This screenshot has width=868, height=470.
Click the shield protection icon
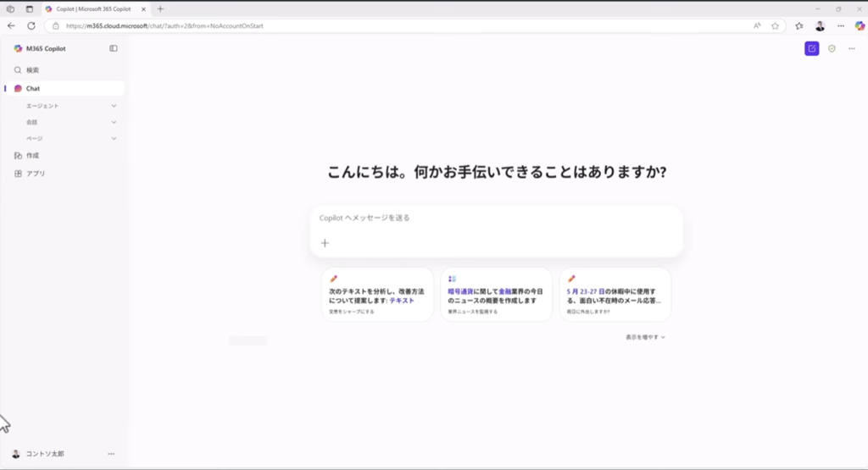832,48
